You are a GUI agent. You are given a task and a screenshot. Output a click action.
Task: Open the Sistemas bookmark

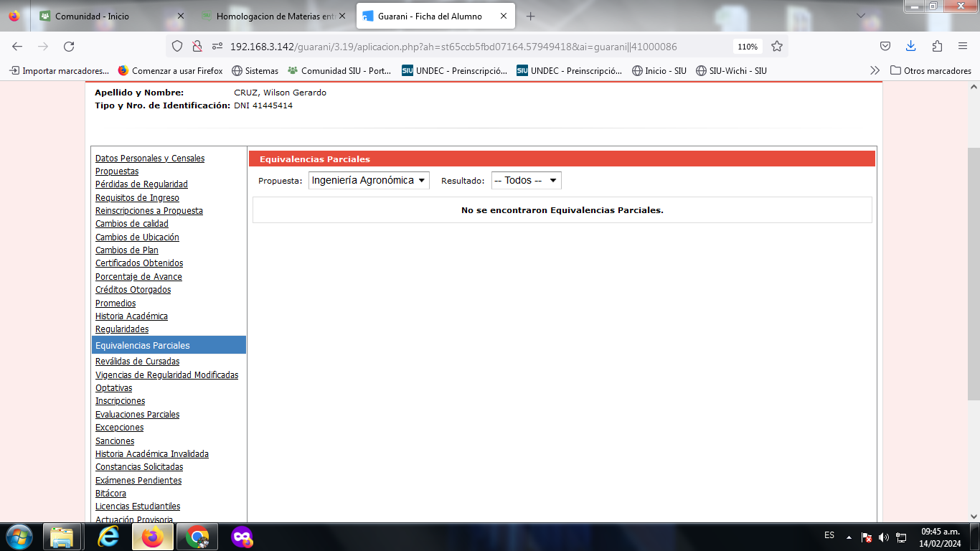click(x=255, y=70)
